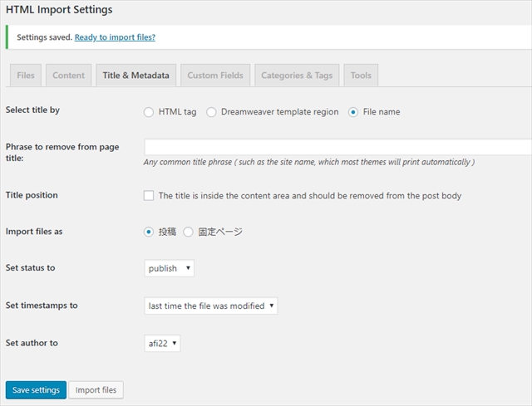Viewport: 532px width, 406px height.
Task: Expand the Set timestamps to dropdown
Action: click(x=210, y=306)
